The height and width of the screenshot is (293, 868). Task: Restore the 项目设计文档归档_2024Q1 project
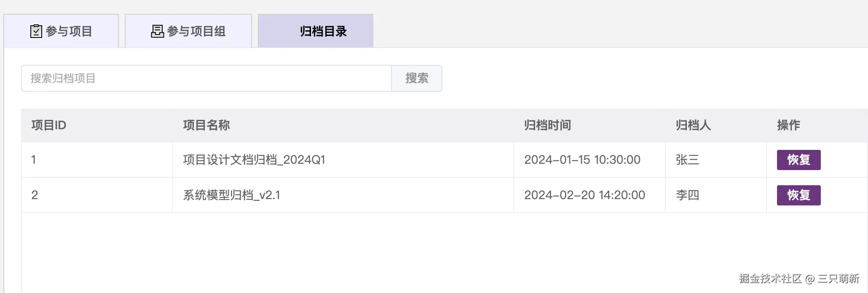798,160
